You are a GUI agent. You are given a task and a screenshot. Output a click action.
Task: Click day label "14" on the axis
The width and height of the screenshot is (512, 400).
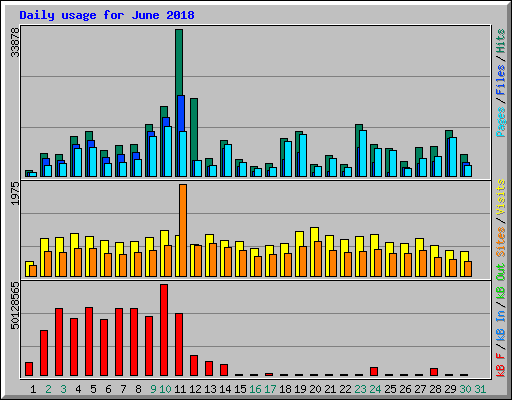click(225, 389)
